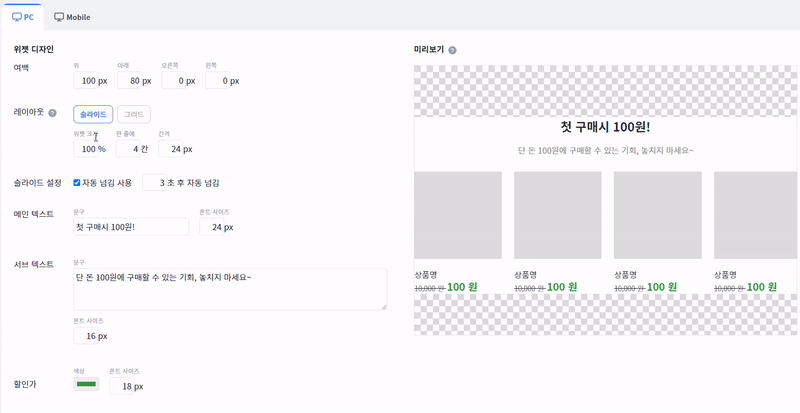Click the top margin 위 input field
Viewport: 800px width, 413px height.
click(x=91, y=80)
